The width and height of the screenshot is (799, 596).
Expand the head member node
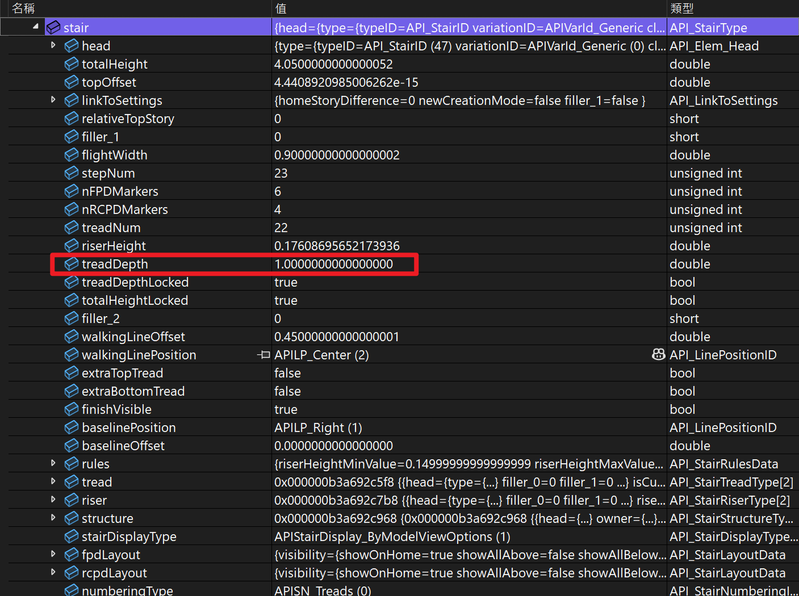point(53,45)
